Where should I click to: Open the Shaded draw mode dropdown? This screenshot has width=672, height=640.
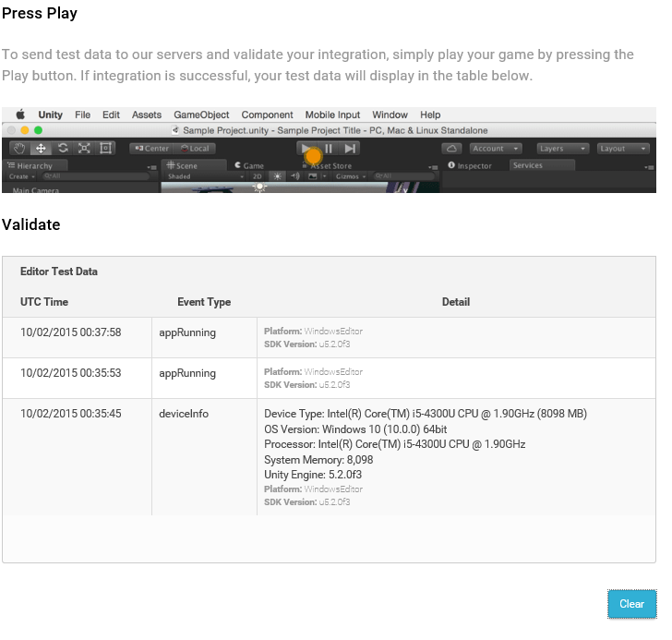tap(206, 176)
